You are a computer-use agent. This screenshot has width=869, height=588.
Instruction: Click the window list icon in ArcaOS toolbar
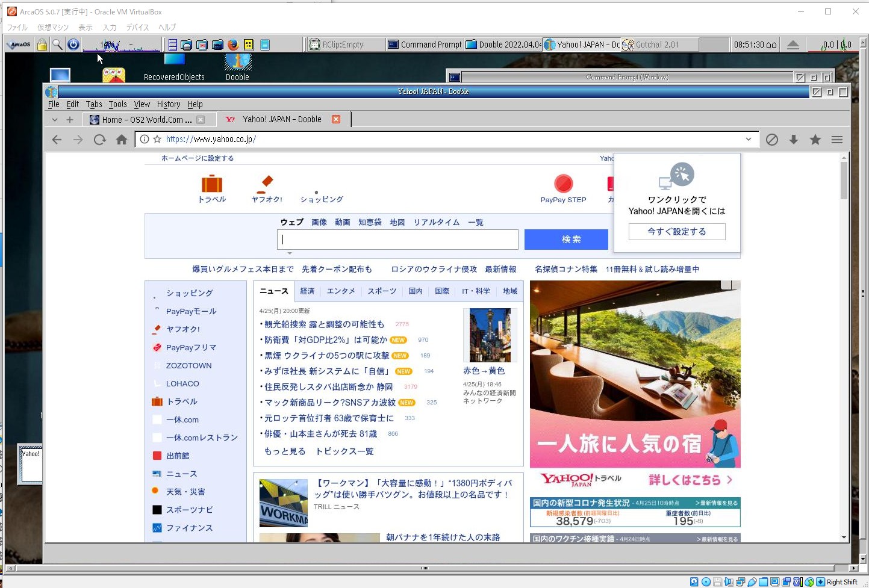point(172,45)
